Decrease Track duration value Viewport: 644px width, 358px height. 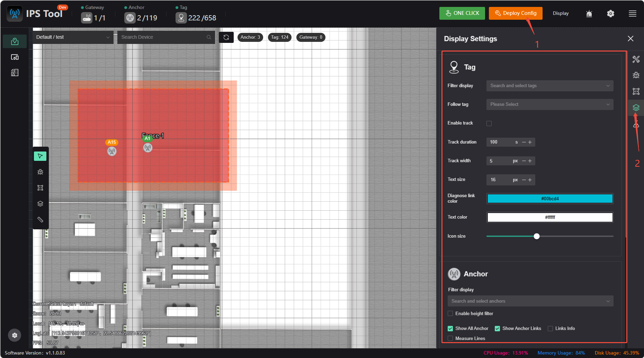coord(524,142)
